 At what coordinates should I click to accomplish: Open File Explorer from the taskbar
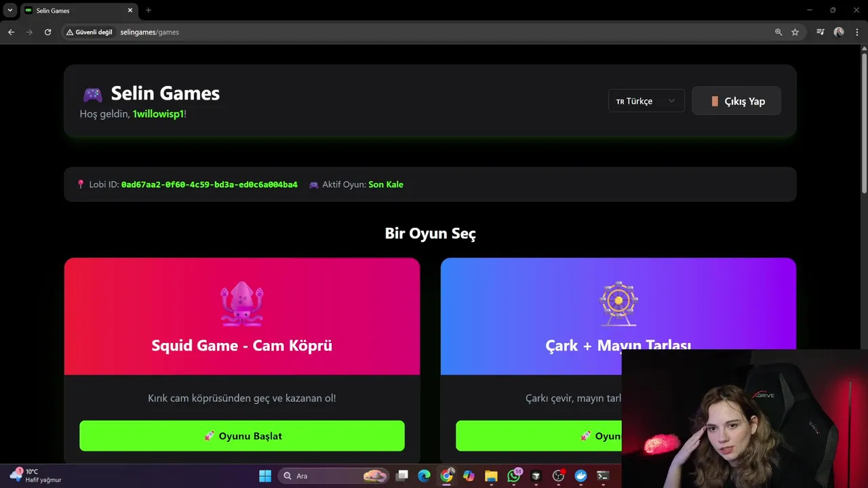click(491, 476)
